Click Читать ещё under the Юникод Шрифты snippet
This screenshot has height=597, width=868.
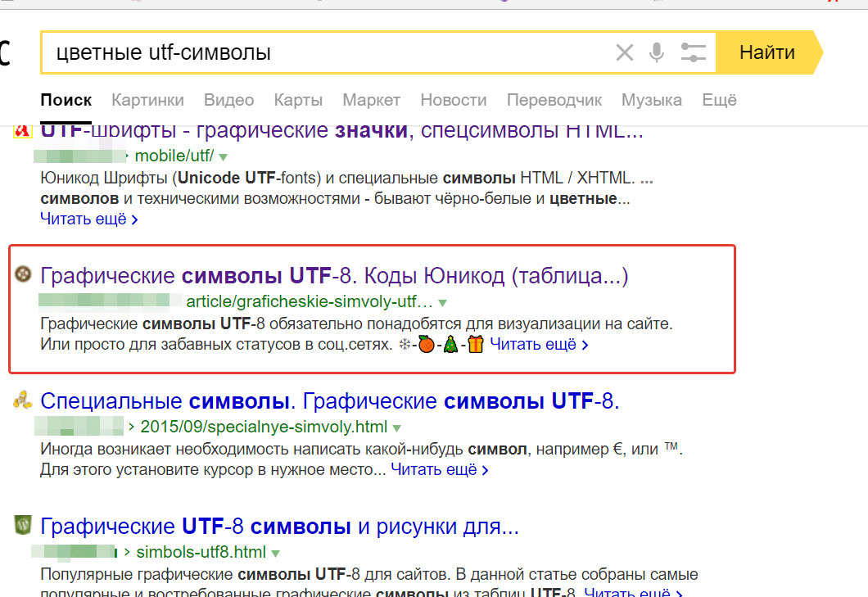(88, 219)
